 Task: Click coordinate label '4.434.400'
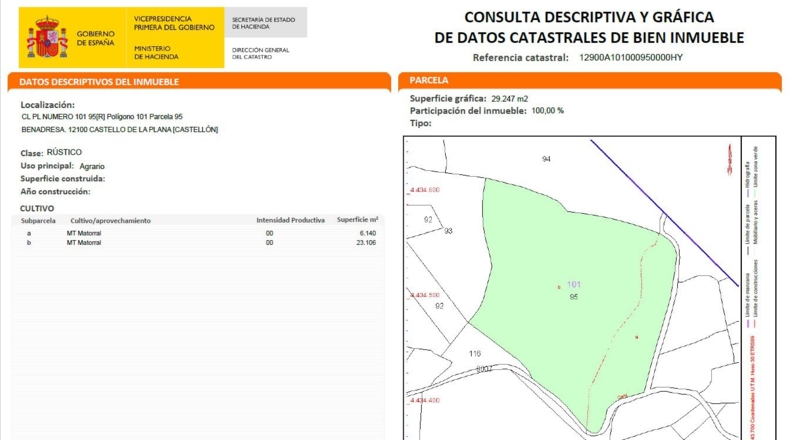click(425, 400)
